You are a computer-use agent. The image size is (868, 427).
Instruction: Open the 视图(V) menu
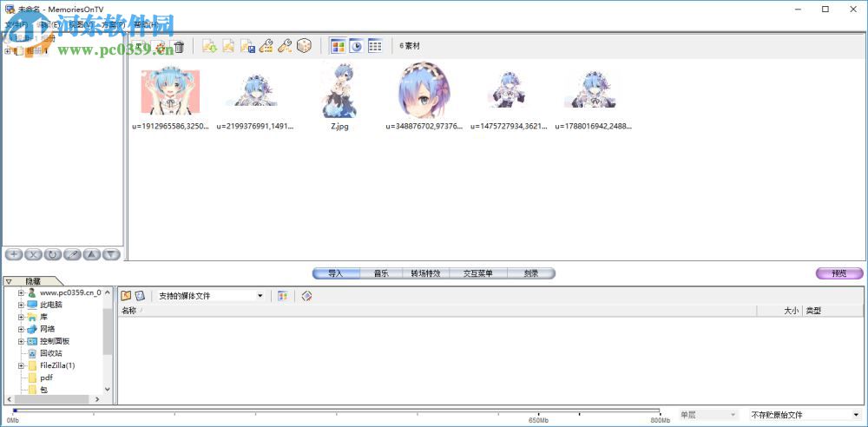coord(81,25)
